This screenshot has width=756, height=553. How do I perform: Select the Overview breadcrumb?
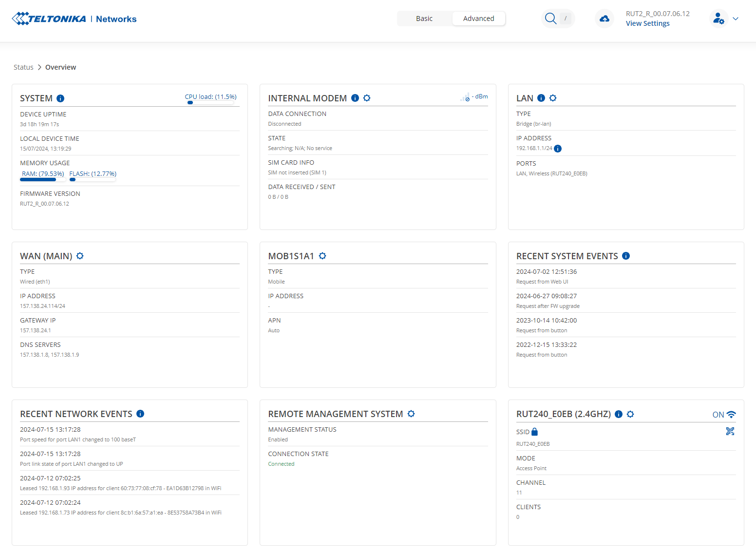pos(60,67)
